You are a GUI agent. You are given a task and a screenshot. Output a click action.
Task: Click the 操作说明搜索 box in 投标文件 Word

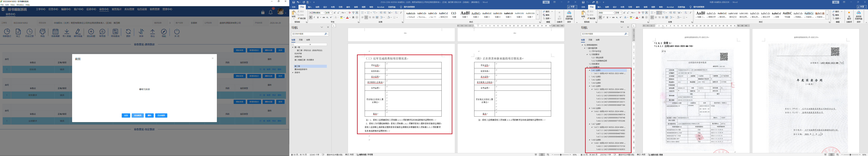pyautogui.click(x=697, y=7)
